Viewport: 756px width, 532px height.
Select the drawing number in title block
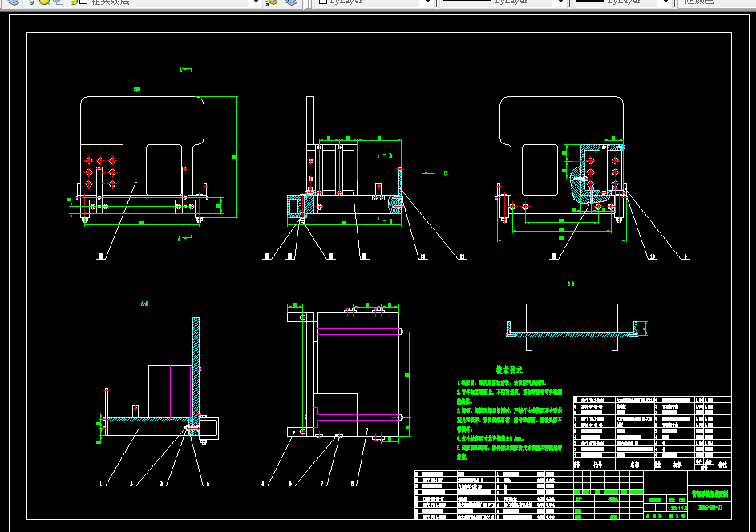(x=710, y=507)
